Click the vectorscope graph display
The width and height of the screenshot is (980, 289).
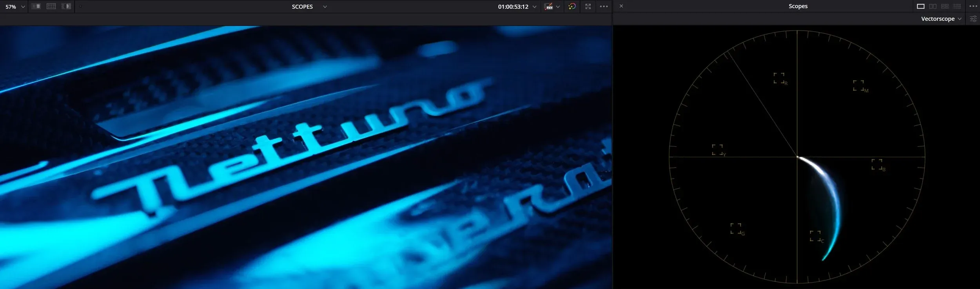tap(797, 157)
